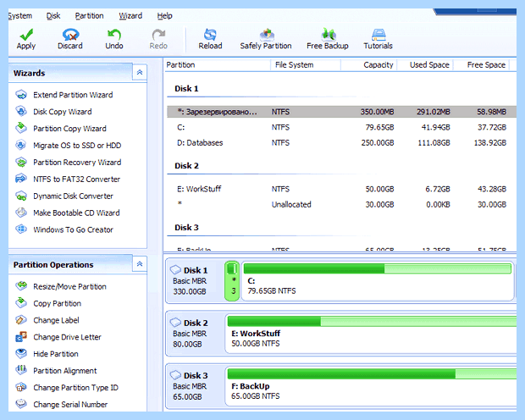Select the C: partition row
Screen dimensions: 525x420
coord(341,127)
